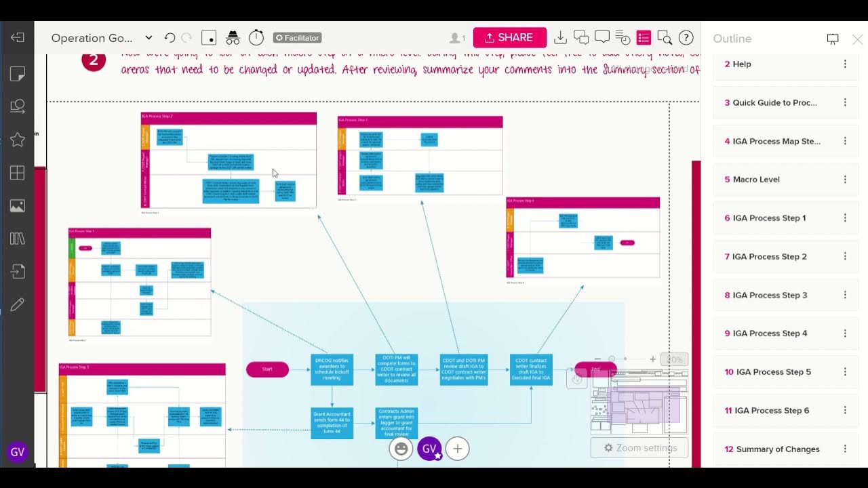
Task: Open the notes history icon
Action: [x=623, y=38]
